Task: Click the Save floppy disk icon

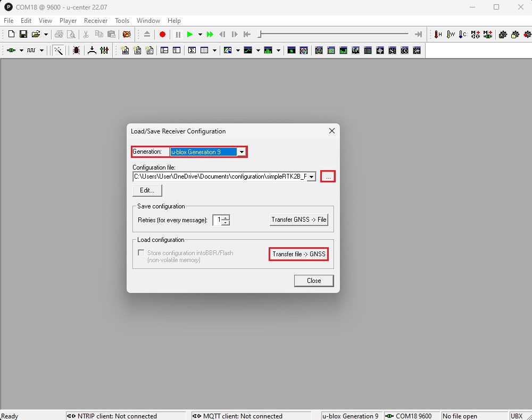Action: point(23,35)
